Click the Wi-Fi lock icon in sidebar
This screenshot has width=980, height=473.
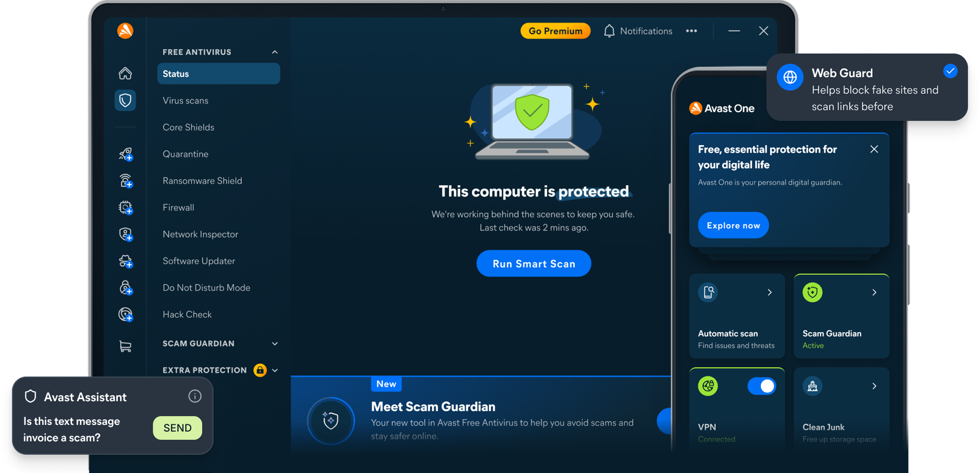pyautogui.click(x=126, y=181)
